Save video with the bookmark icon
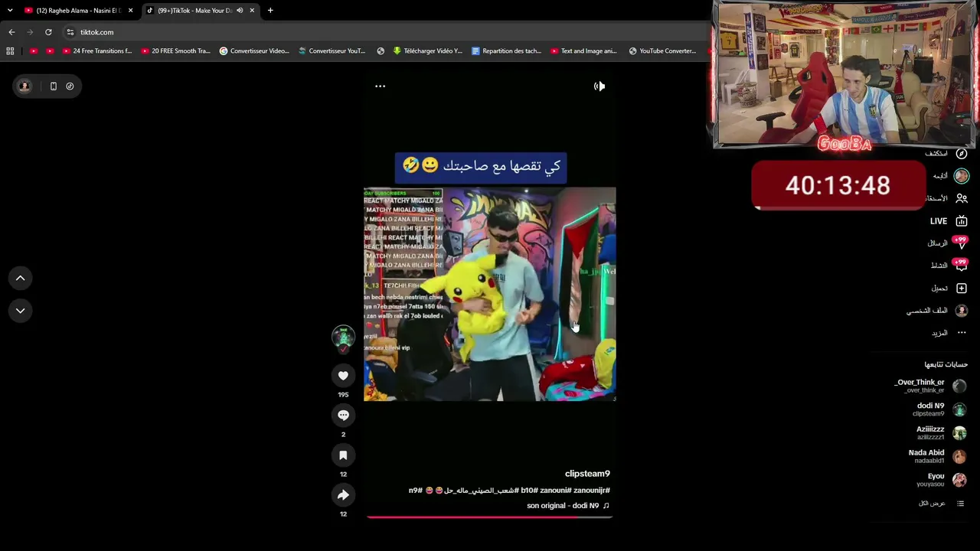Viewport: 980px width, 551px height. [343, 455]
